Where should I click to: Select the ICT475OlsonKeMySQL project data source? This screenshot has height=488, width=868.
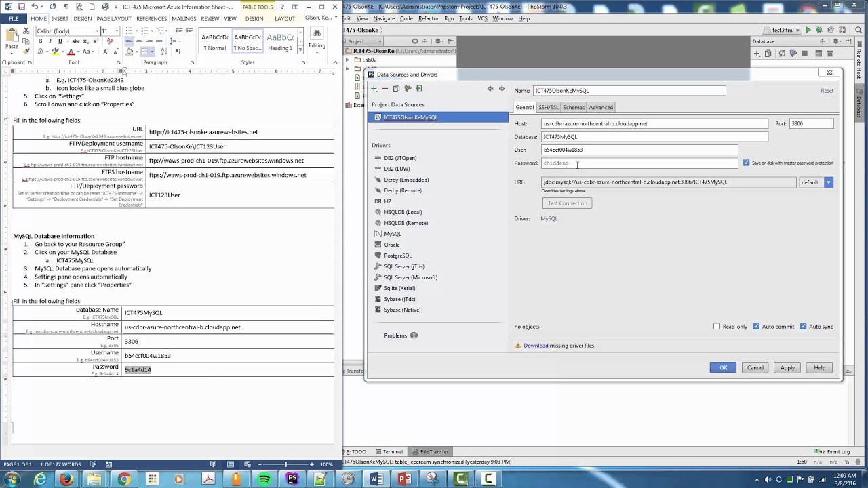[x=438, y=117]
